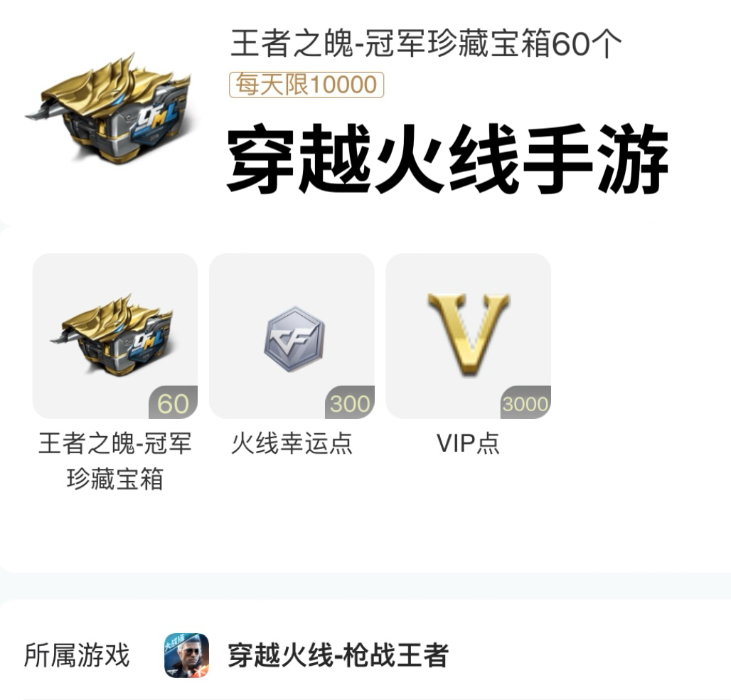
Task: Open the 穿越火线-枪战王者 game link
Action: (x=338, y=655)
